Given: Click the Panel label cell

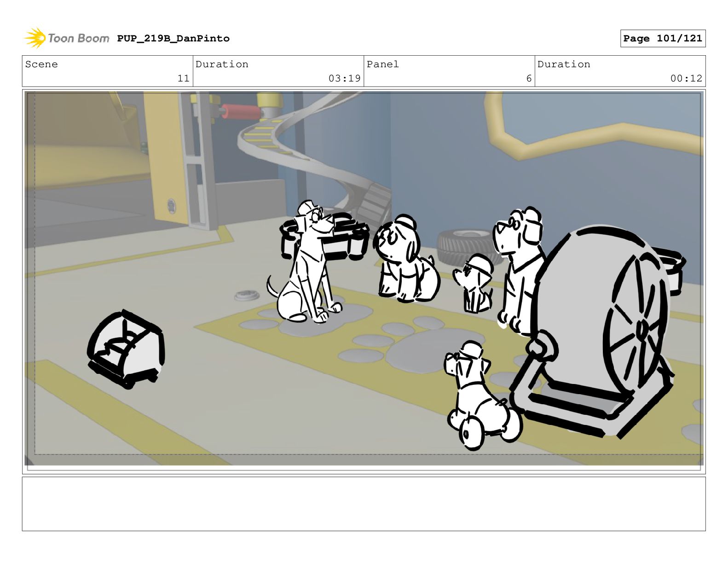Looking at the screenshot, I should point(449,71).
